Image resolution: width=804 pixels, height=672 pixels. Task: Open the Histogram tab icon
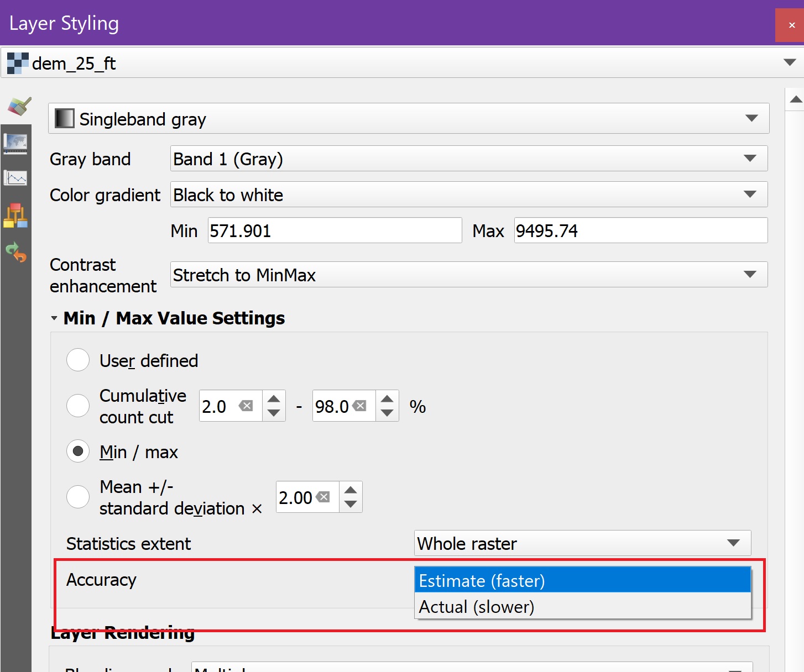pos(15,178)
